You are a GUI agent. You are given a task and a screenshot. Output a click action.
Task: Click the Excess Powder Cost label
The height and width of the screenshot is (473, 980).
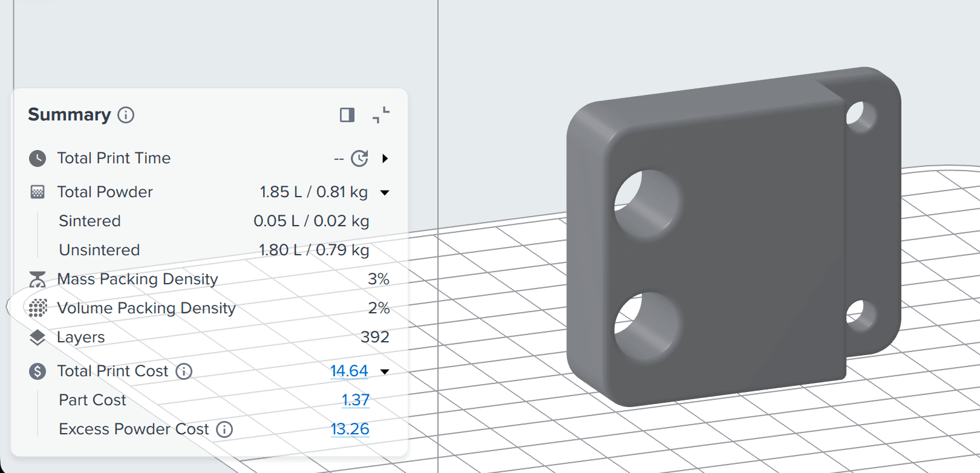134,429
